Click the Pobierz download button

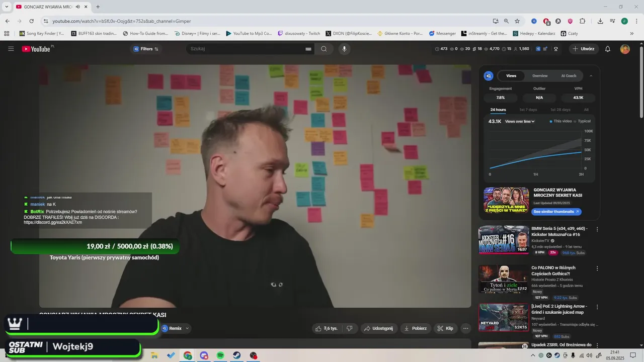pyautogui.click(x=416, y=328)
